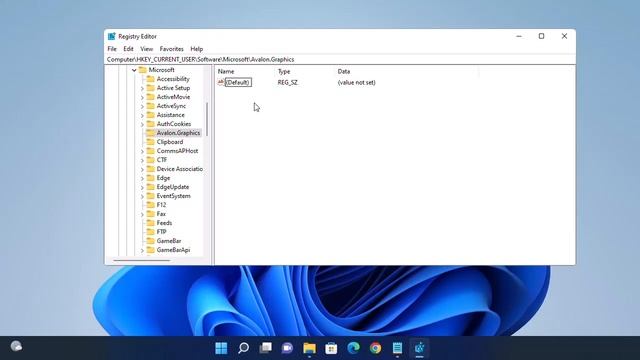The width and height of the screenshot is (640, 360).
Task: Select the Accessibility folder icon
Action: [x=151, y=79]
